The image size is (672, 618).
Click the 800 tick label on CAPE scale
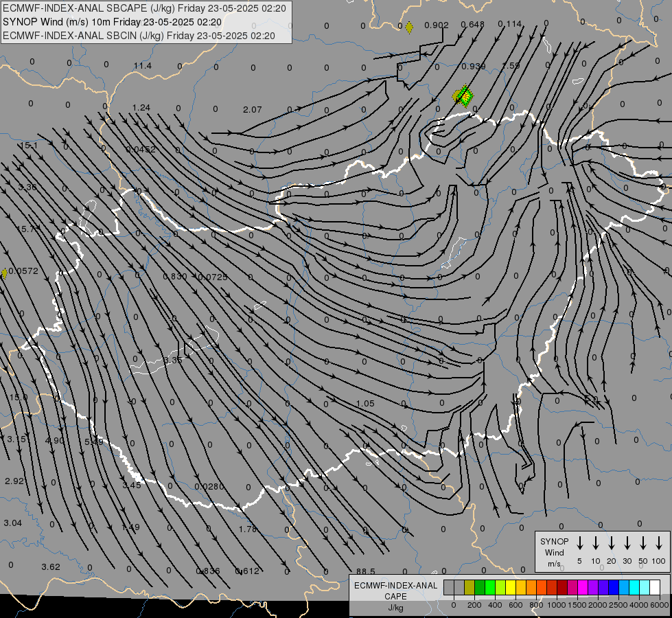tap(536, 605)
